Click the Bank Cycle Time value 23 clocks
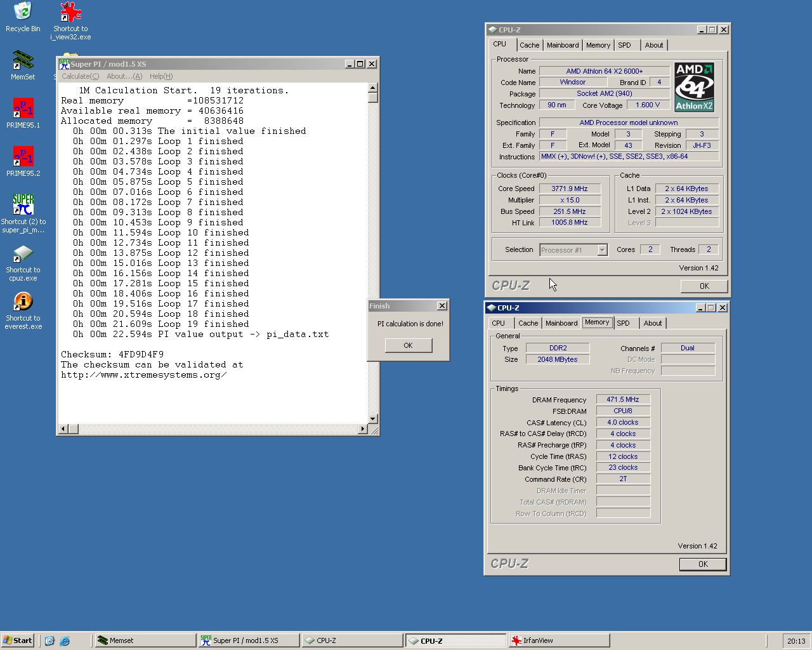812x650 pixels. (623, 467)
